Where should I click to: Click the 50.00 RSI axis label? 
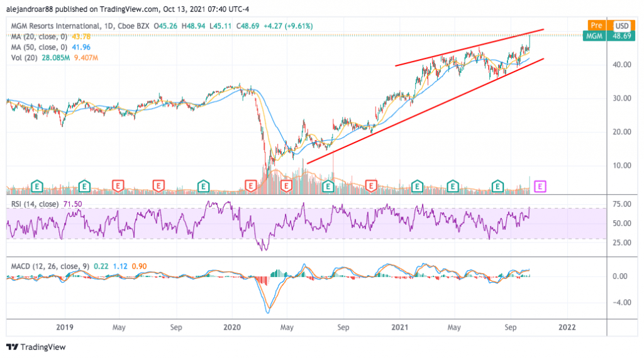pyautogui.click(x=622, y=223)
